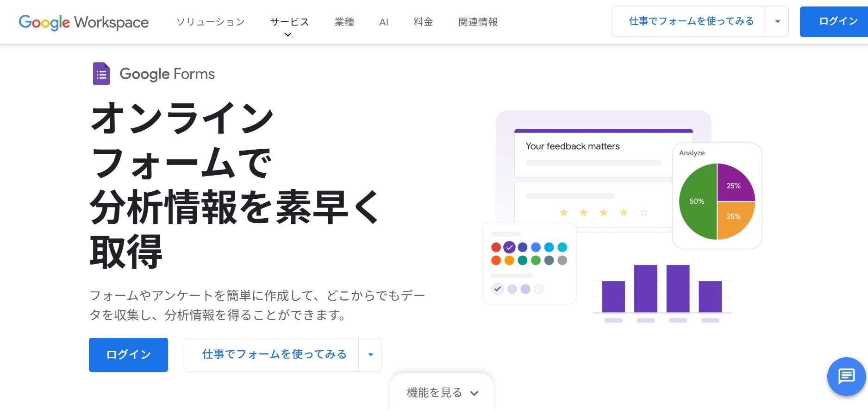Click the checked background shade circle
This screenshot has height=410, width=868.
[498, 289]
